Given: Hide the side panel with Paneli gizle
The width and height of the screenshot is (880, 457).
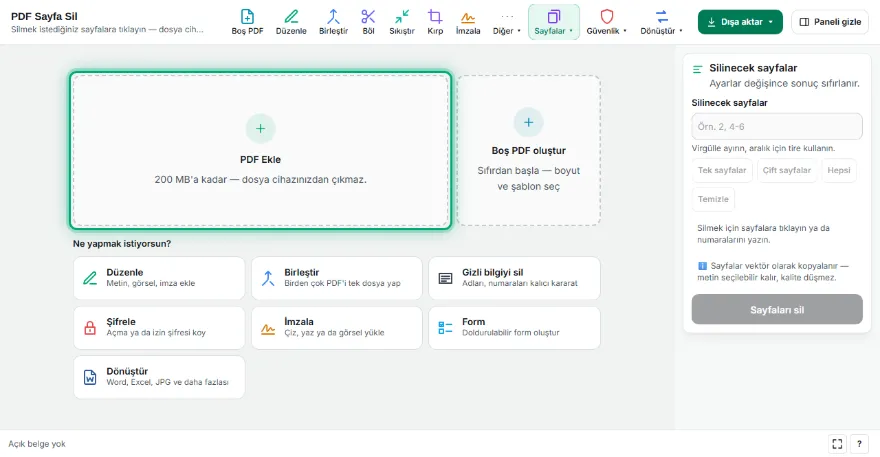Looking at the screenshot, I should tap(830, 22).
